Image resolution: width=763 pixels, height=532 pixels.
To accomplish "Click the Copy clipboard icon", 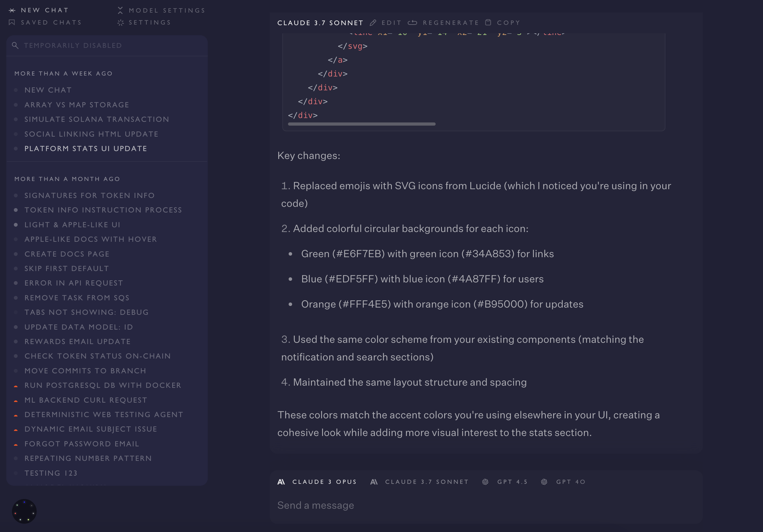I will click(488, 23).
